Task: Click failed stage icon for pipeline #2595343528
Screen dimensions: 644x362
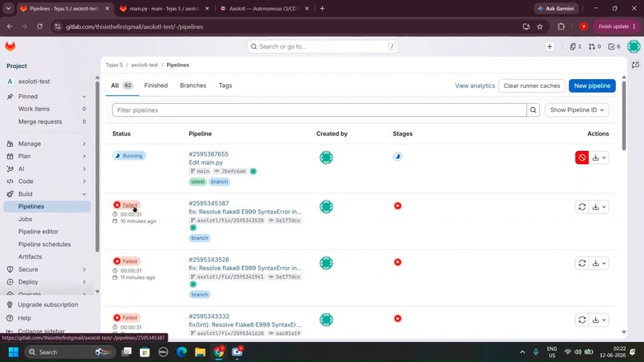Action: pos(398,262)
